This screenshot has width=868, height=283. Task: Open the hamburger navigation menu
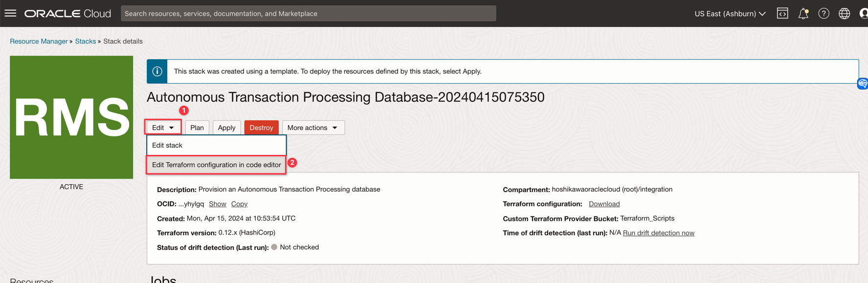10,13
